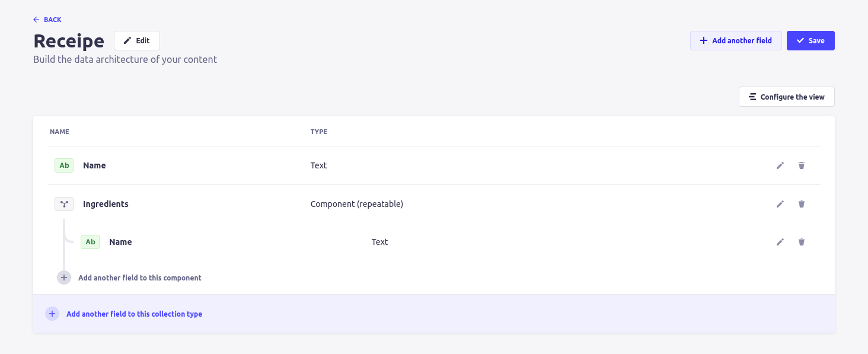Click the Ab icon of nested Name field
The image size is (868, 354).
[x=90, y=242]
